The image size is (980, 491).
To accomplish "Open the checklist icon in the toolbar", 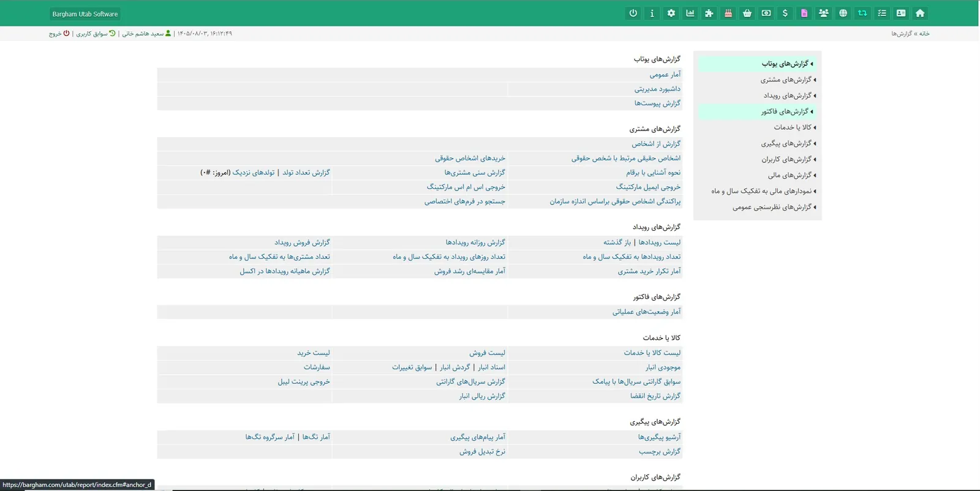I will [x=882, y=13].
